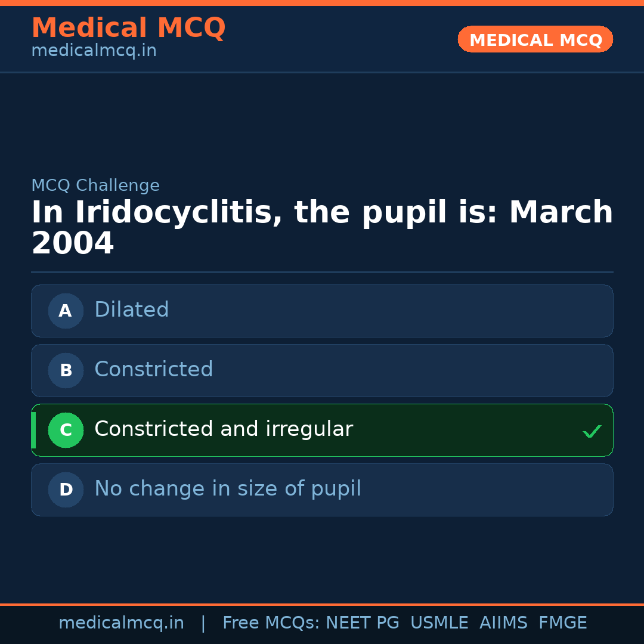Click the green checkmark on correct answer
The width and height of the screenshot is (644, 644).
click(592, 430)
